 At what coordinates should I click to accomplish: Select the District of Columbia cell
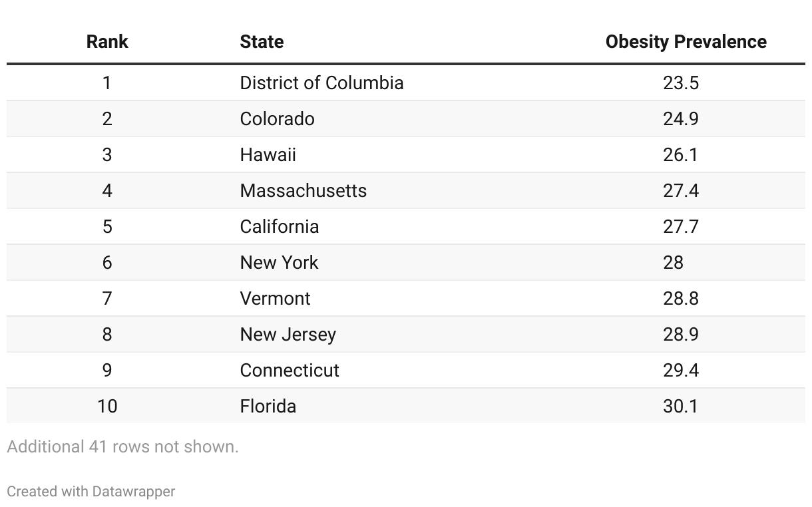point(321,83)
